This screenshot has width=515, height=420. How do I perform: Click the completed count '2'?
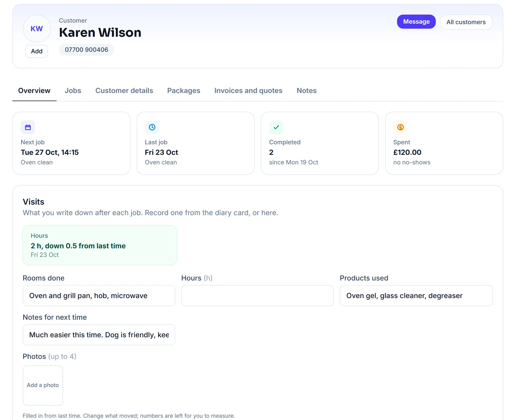click(271, 152)
